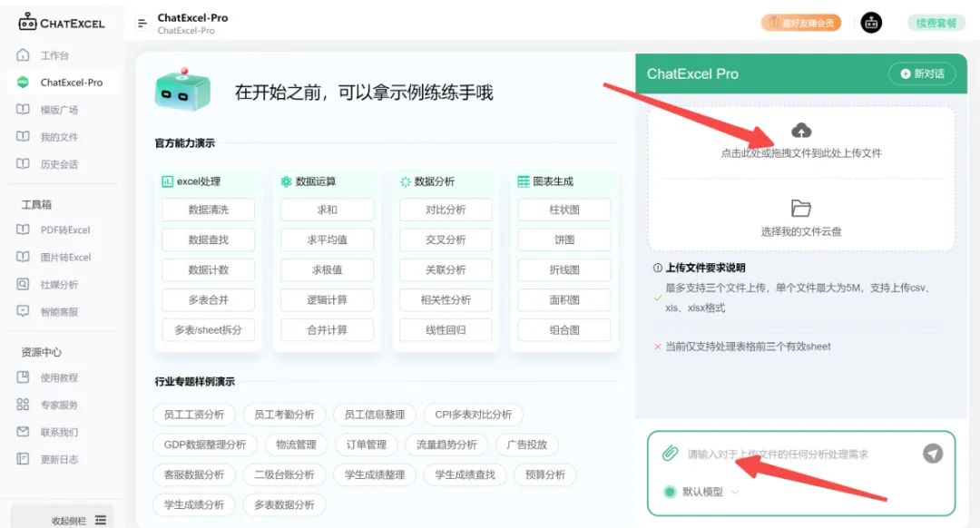
Task: Click the ChatExcel logo
Action: [x=62, y=22]
